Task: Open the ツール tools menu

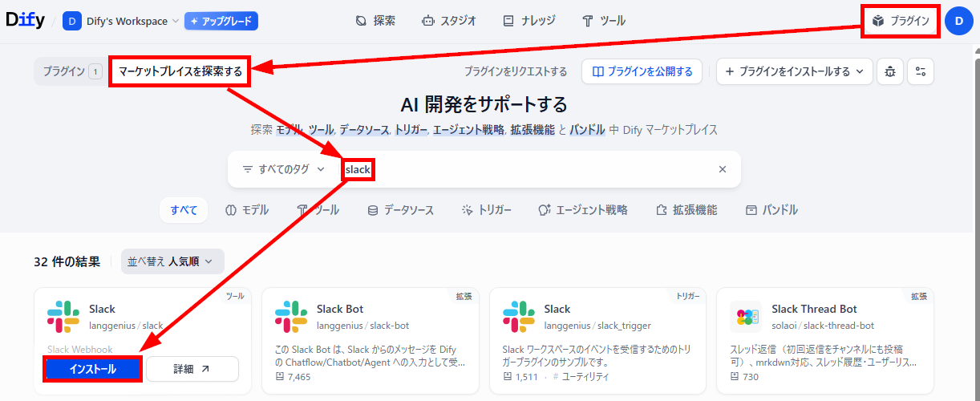Action: point(604,21)
